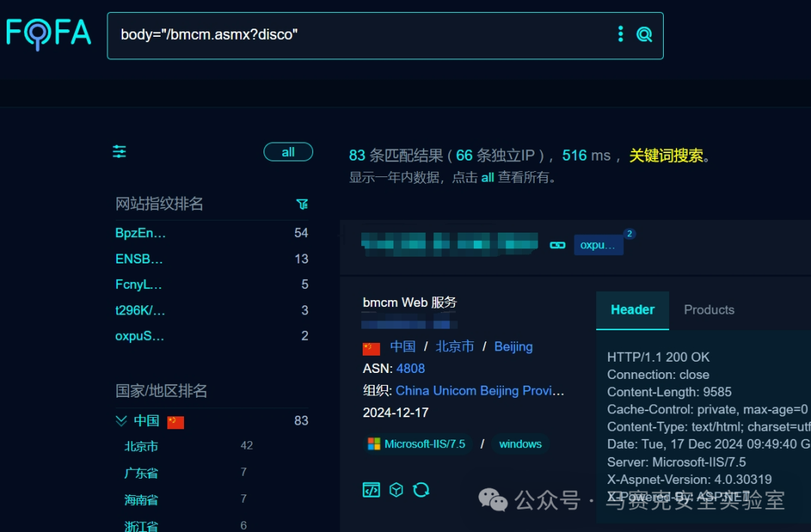811x532 pixels.
Task: Click the date 2024-12-17
Action: pos(396,413)
